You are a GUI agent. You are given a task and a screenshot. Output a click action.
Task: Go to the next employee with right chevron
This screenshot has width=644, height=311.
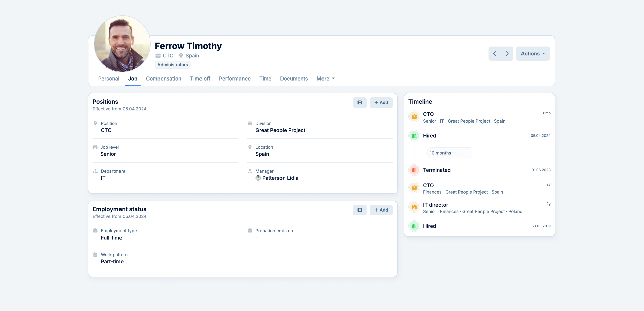tap(507, 54)
